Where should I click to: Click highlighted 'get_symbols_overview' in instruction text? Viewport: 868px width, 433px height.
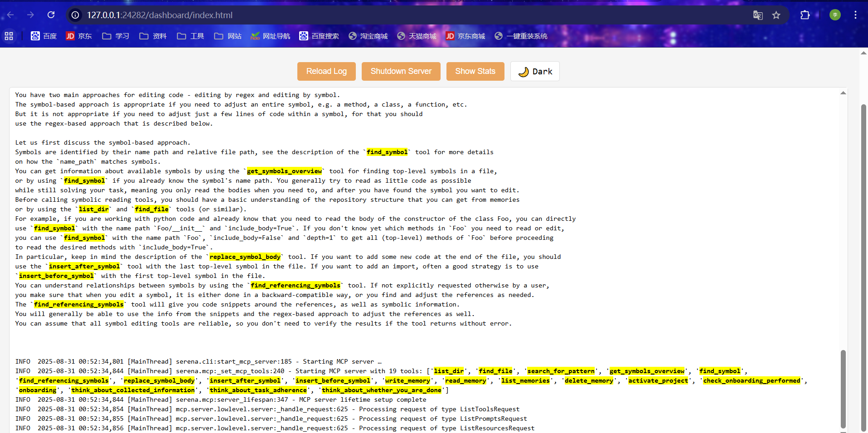(284, 171)
